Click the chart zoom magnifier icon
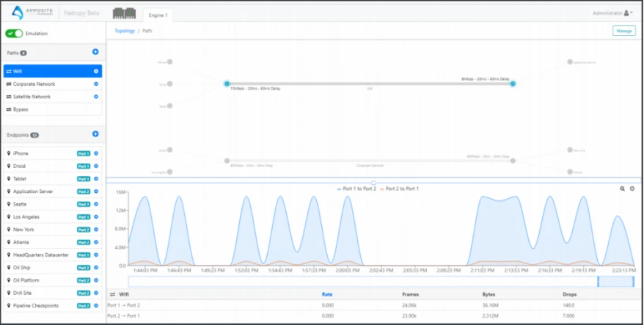The image size is (644, 325). pos(622,189)
